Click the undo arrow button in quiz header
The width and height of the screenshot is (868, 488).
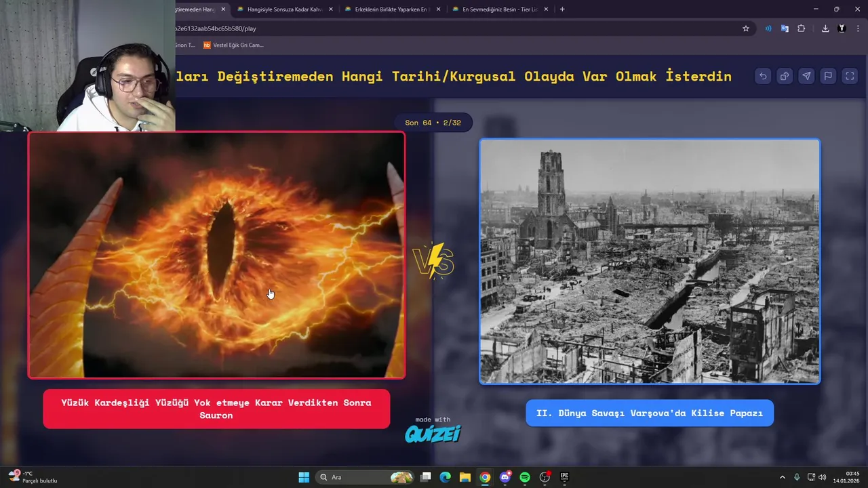click(763, 76)
